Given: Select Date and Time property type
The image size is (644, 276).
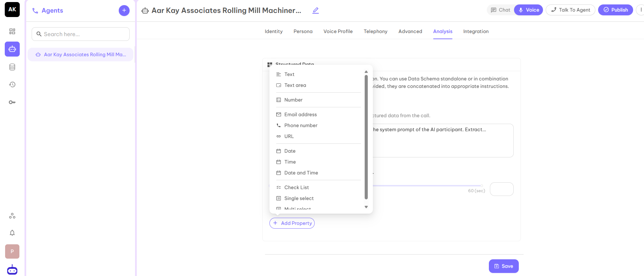Looking at the screenshot, I should 301,173.
